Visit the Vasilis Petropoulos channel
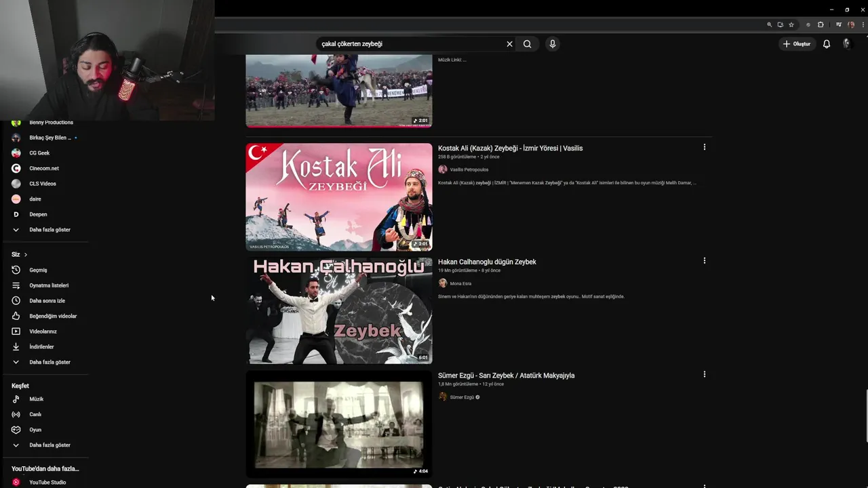 click(x=469, y=169)
